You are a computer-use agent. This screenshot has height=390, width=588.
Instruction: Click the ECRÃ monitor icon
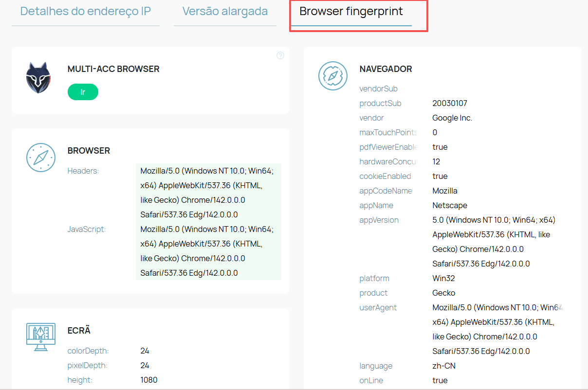tap(41, 337)
